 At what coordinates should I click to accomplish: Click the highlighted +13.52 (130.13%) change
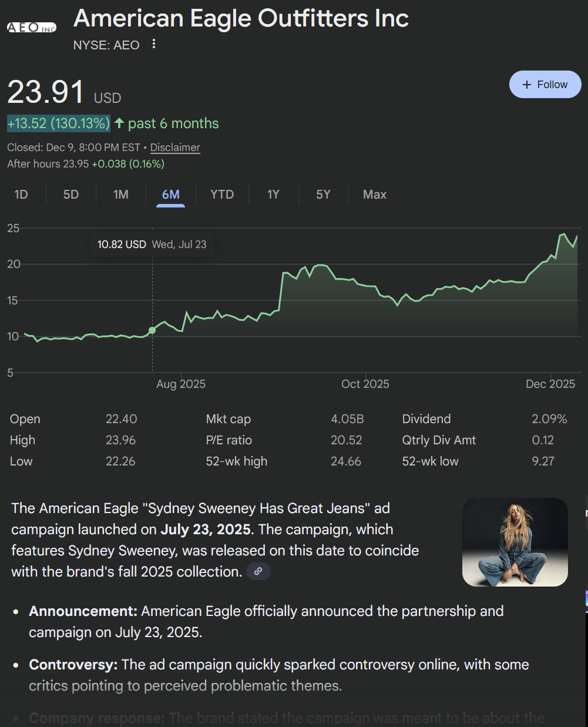(x=59, y=123)
